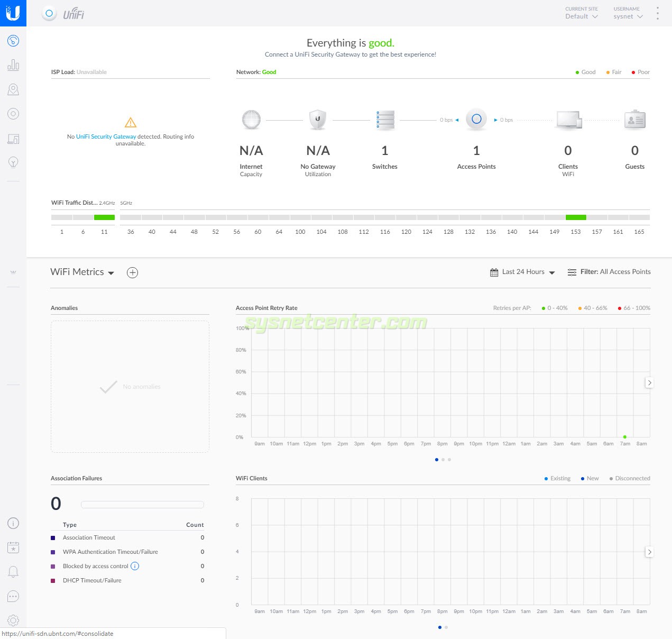Screen dimensions: 672x639
Task: Click the Type column header
Action: click(70, 525)
